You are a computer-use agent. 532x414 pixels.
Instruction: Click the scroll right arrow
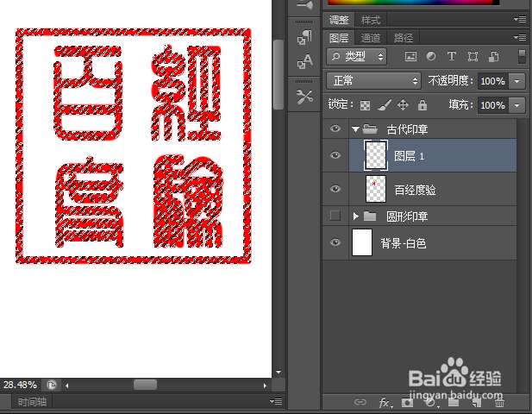tap(265, 386)
